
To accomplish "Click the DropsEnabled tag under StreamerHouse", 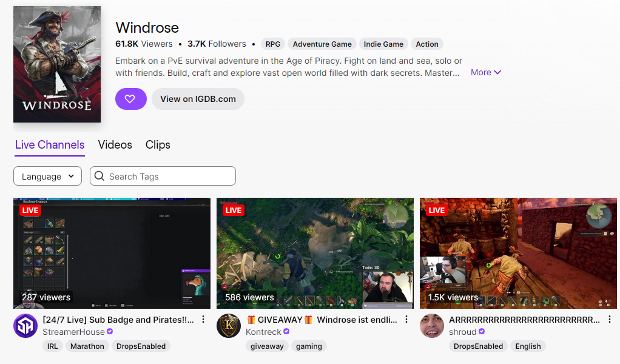I will click(141, 346).
